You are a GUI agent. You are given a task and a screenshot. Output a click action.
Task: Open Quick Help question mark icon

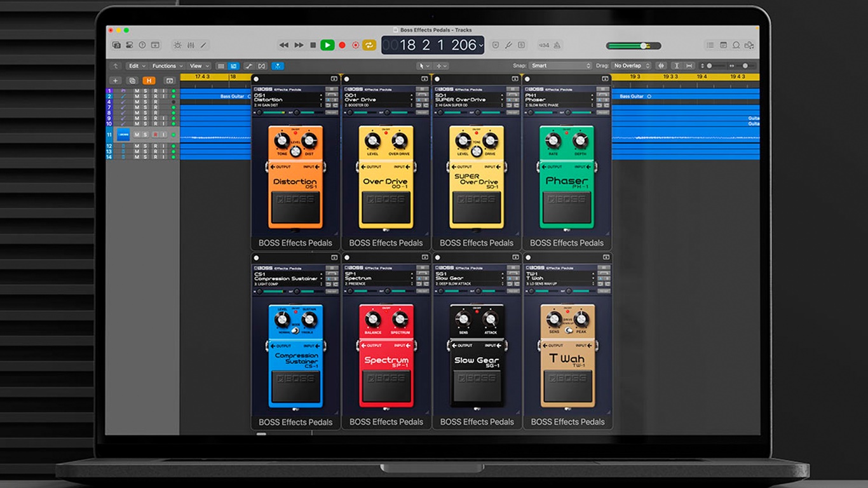coord(142,45)
